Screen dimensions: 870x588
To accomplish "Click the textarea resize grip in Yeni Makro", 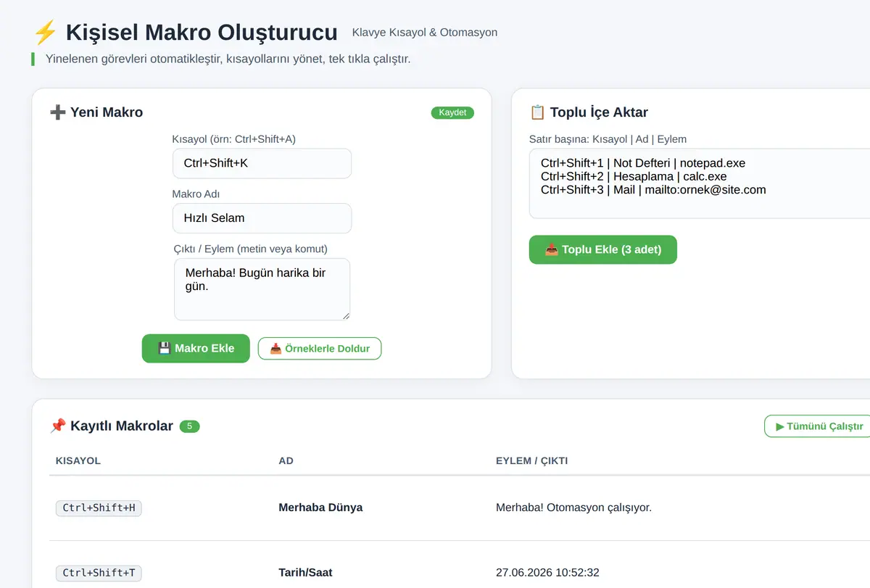I will tap(346, 315).
